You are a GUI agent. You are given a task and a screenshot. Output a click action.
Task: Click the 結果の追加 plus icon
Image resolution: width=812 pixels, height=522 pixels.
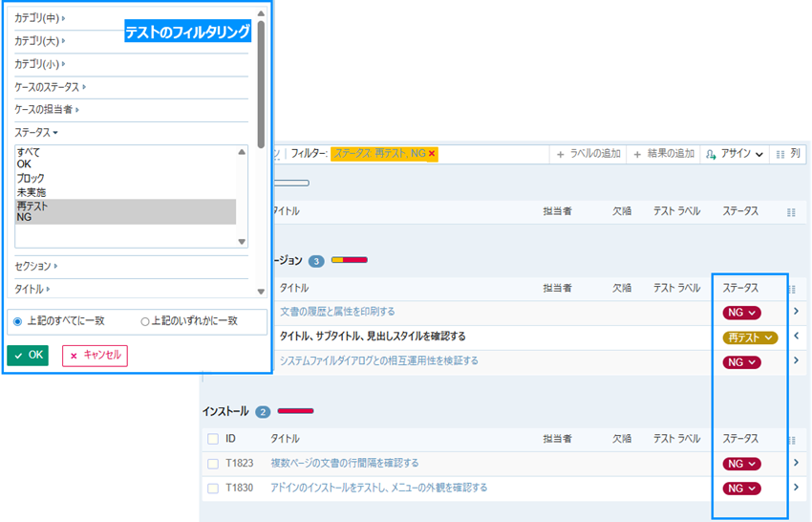click(x=637, y=154)
